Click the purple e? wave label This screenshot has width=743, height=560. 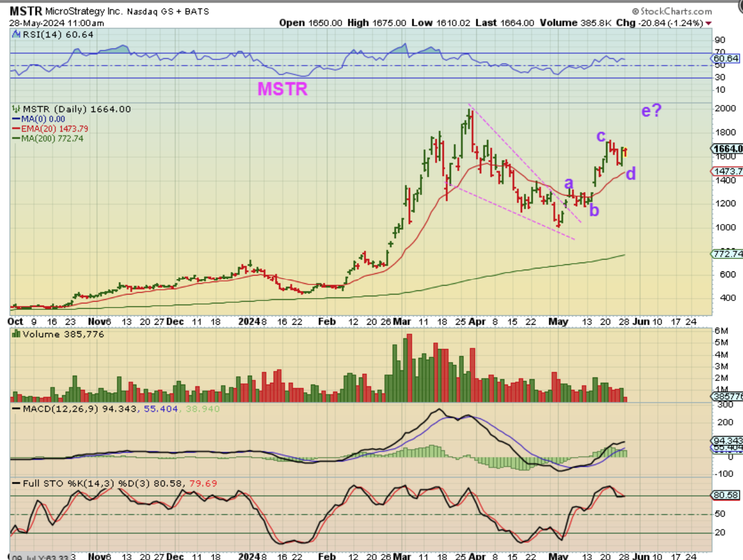click(x=651, y=110)
